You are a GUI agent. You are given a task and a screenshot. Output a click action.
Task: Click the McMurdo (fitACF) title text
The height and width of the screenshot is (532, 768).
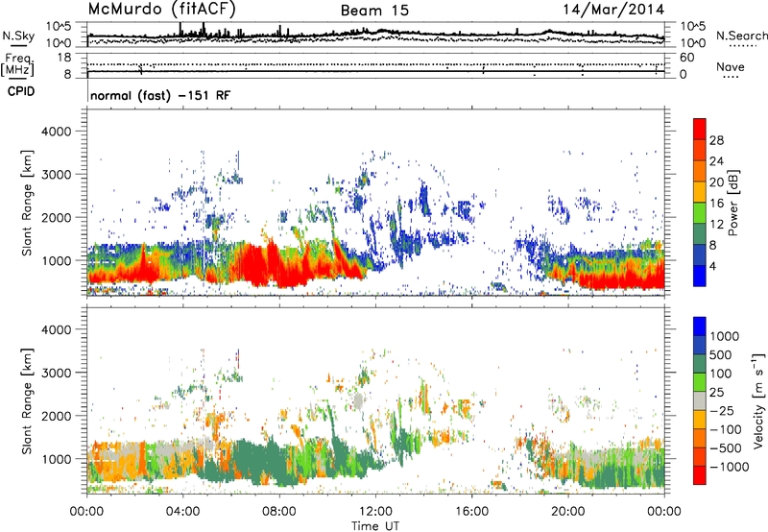pos(161,10)
